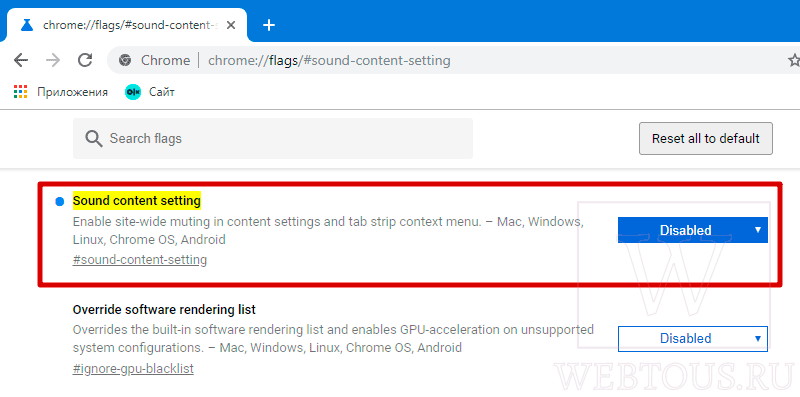800x397 pixels.
Task: Open a new tab with the plus icon
Action: pyautogui.click(x=269, y=25)
